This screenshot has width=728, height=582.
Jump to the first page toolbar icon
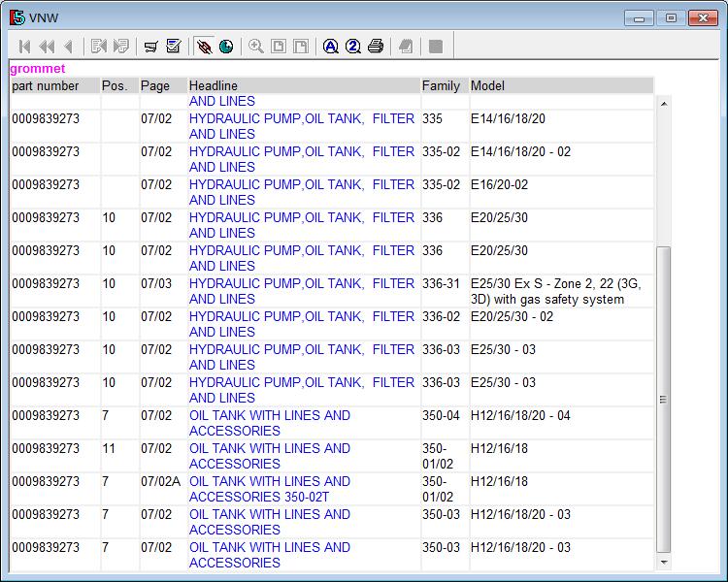[x=24, y=47]
